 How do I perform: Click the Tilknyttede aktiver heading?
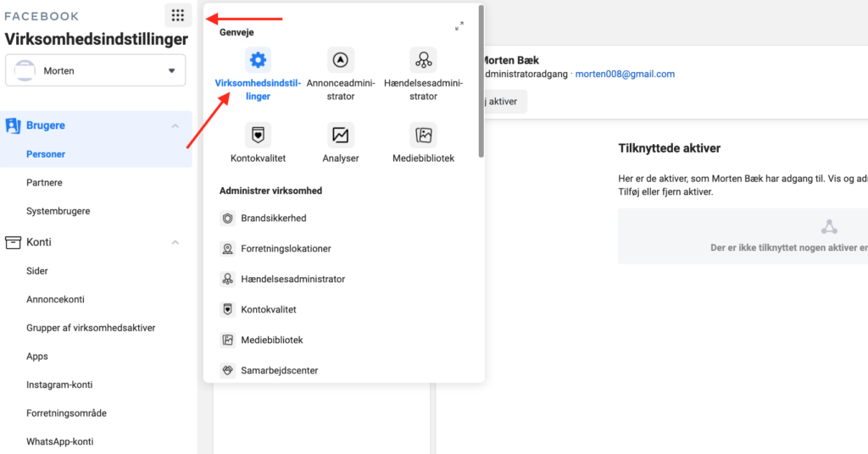coord(670,148)
